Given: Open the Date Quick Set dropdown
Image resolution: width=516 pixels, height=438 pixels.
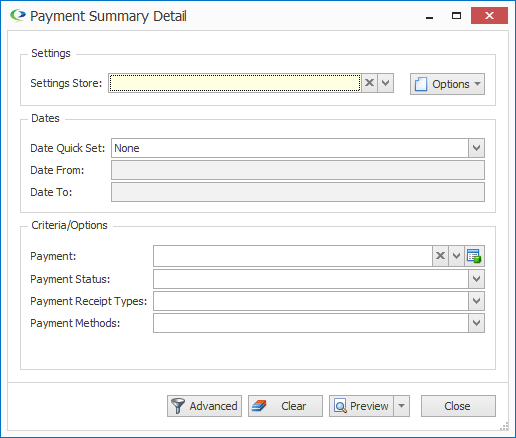Looking at the screenshot, I should click(476, 148).
